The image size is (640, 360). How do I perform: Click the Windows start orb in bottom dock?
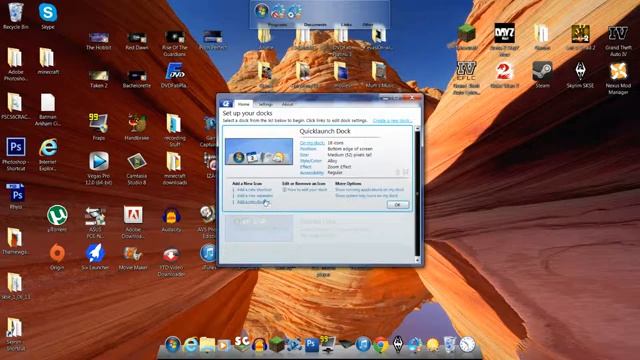pos(173,345)
